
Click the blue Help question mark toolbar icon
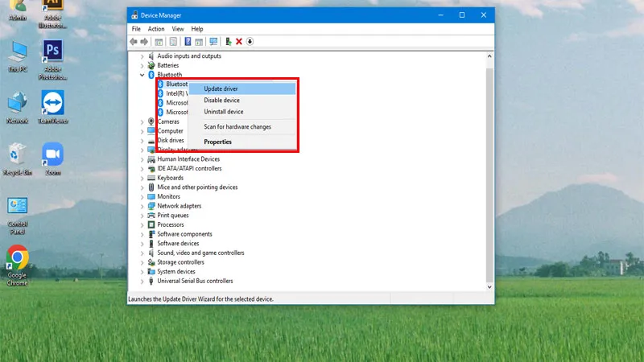point(188,42)
